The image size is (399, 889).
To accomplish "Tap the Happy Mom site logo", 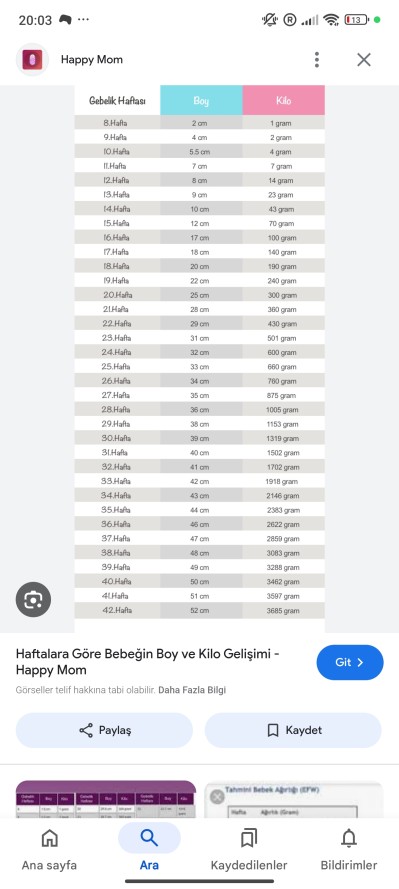I will coord(32,60).
